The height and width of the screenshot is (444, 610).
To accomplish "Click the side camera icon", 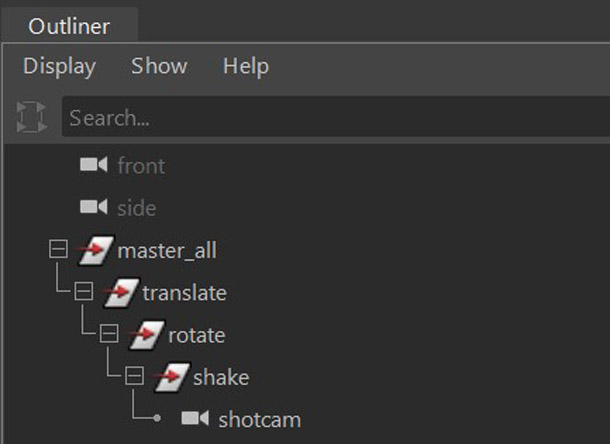I will [x=94, y=207].
